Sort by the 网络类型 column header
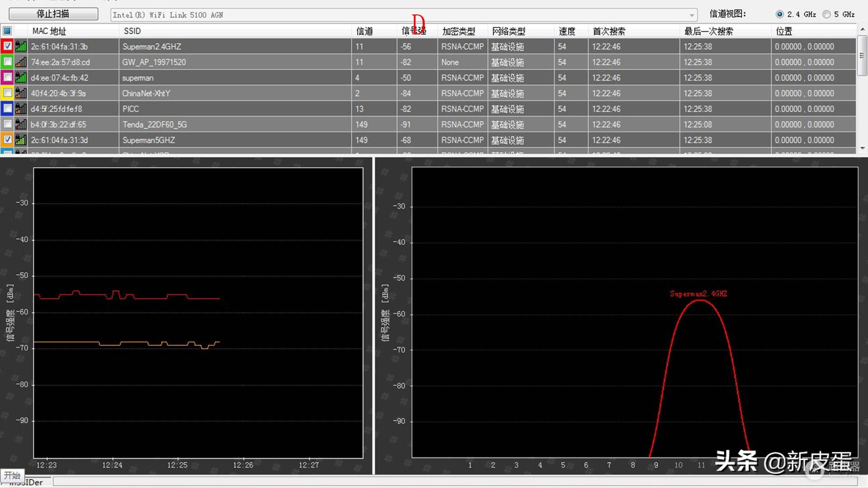This screenshot has width=868, height=488. (521, 31)
